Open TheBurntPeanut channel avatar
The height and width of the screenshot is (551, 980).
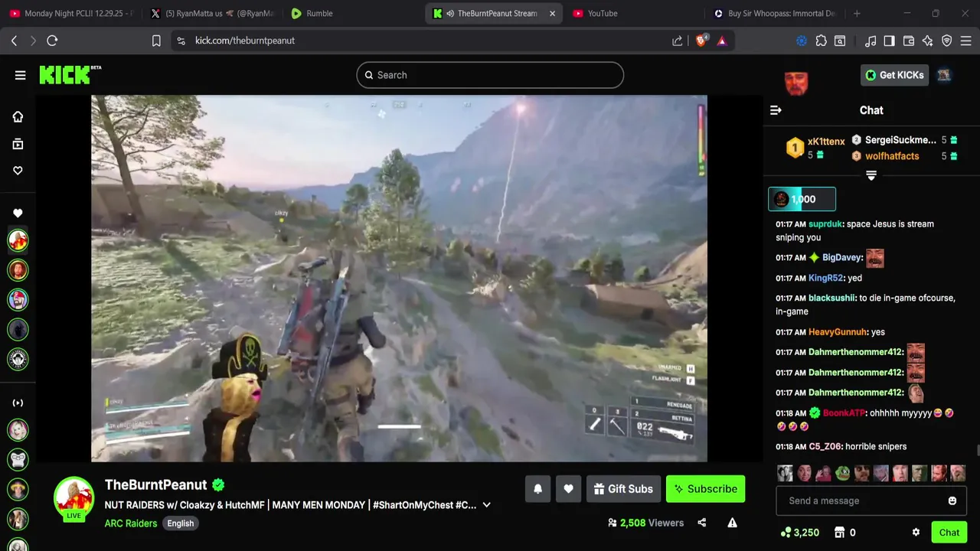(73, 497)
